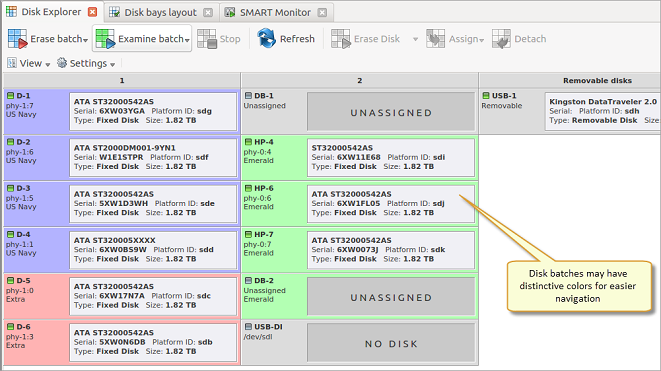
Task: Switch to the Disk bays layout tab
Action: click(161, 13)
